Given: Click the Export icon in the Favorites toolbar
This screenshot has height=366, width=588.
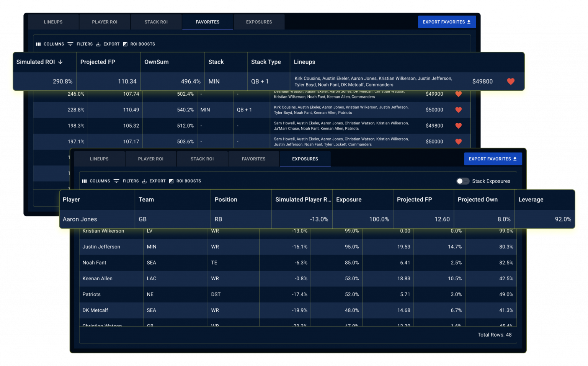Looking at the screenshot, I should 108,44.
